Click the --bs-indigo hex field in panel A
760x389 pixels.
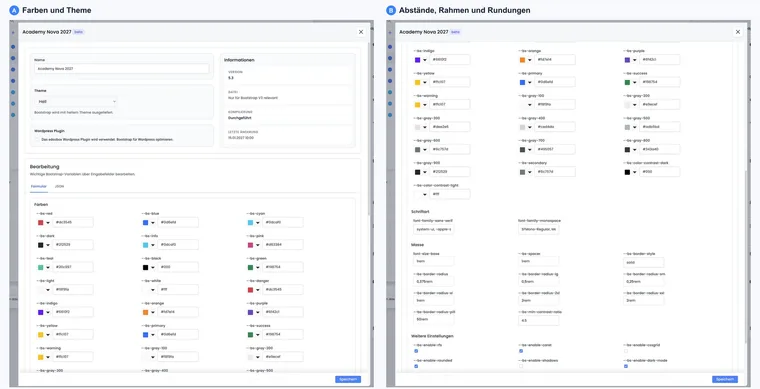click(73, 312)
